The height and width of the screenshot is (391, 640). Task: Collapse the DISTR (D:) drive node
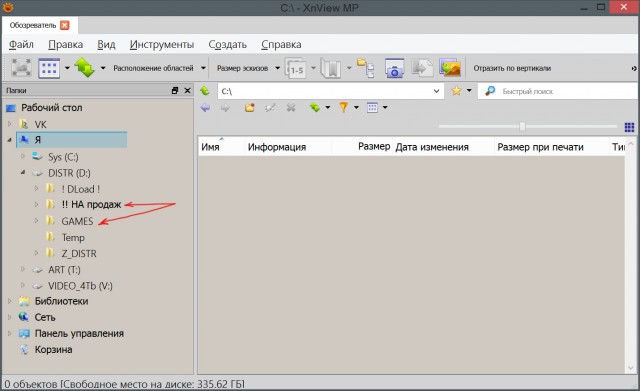pyautogui.click(x=23, y=173)
